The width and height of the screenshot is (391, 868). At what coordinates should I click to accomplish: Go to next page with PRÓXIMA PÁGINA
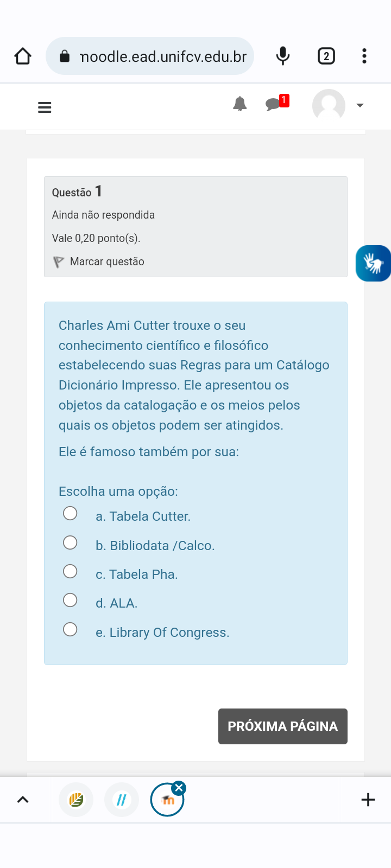(282, 726)
